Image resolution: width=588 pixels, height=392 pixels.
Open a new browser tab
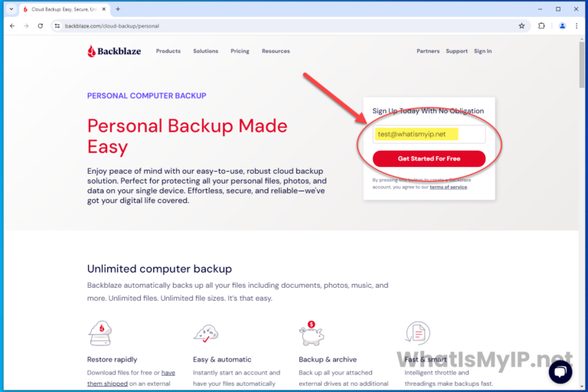click(118, 9)
